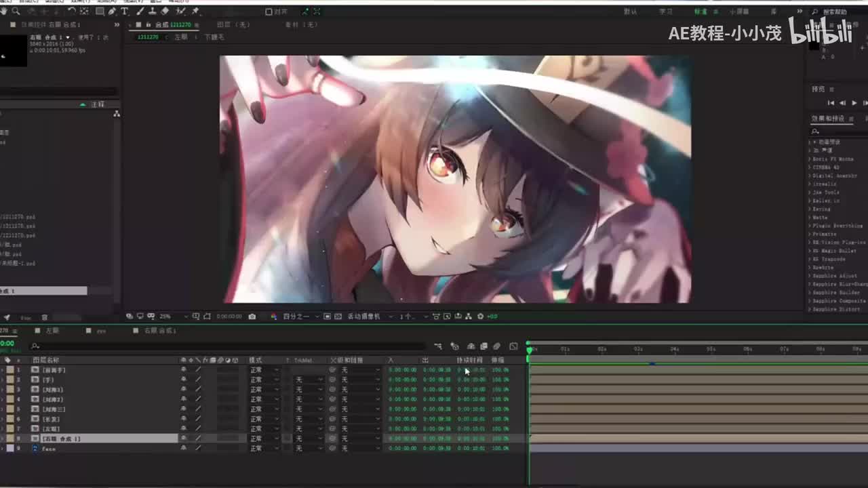Click the face layer label color swatch
The image size is (868, 488).
pyautogui.click(x=10, y=448)
